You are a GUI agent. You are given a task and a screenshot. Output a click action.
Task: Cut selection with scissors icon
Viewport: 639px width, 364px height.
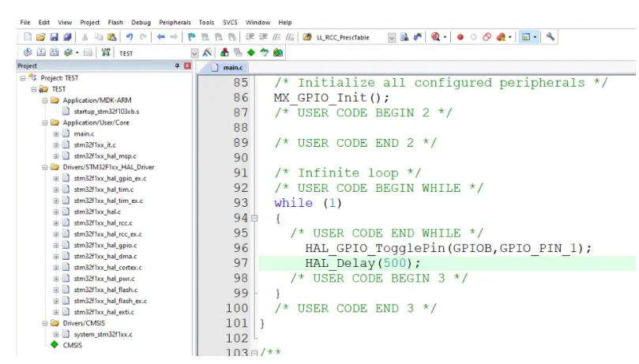(85, 37)
